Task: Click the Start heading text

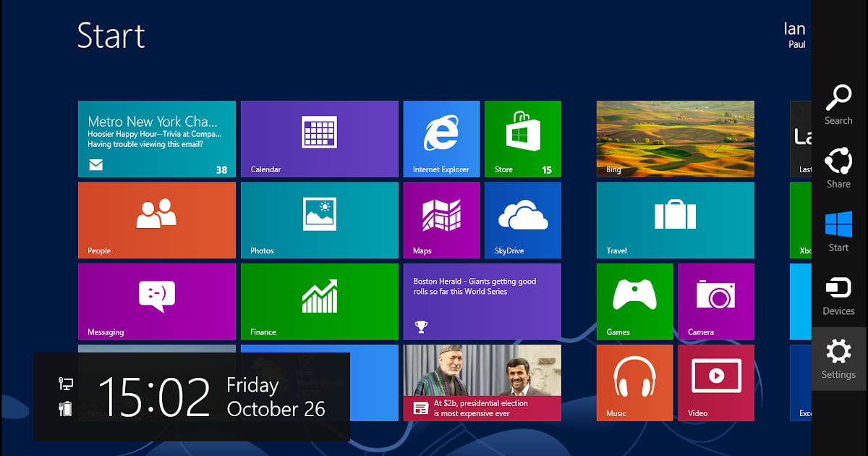Action: coord(111,35)
